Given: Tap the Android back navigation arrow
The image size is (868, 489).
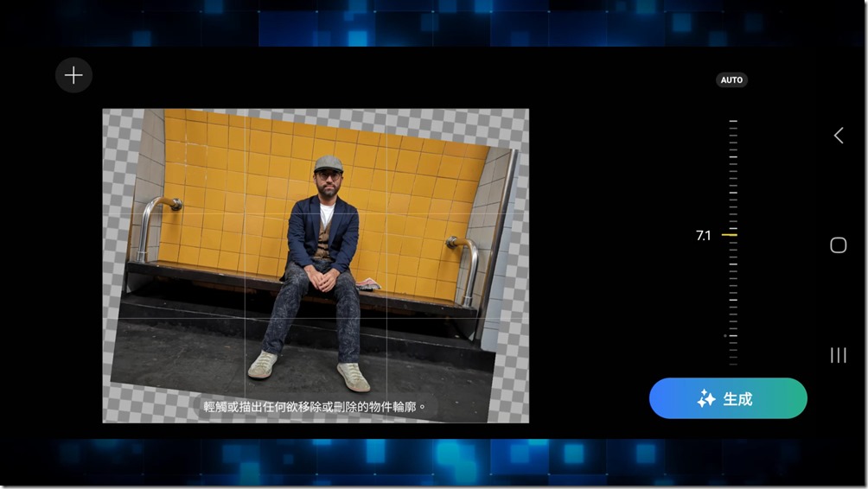Looking at the screenshot, I should click(839, 136).
